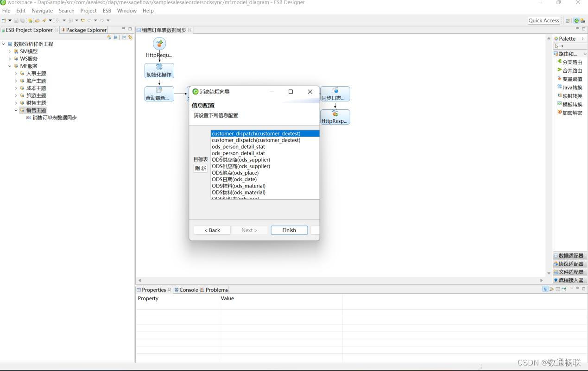Close the 销售订单表数据同步 editor tab
Screen dimensions: 588x371
[190, 30]
